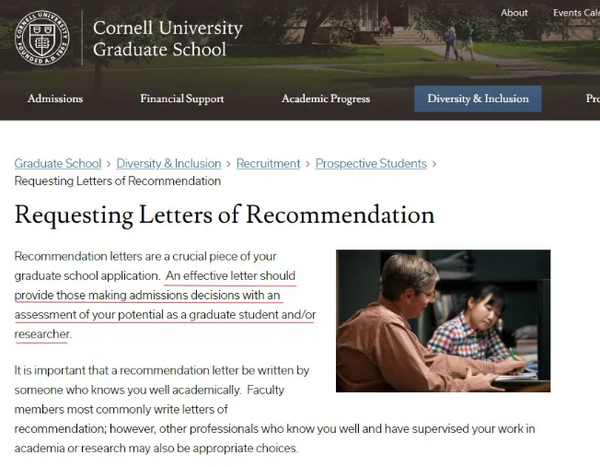Click the underlined sentence about an effective letter
The width and height of the screenshot is (600, 467).
(x=165, y=305)
